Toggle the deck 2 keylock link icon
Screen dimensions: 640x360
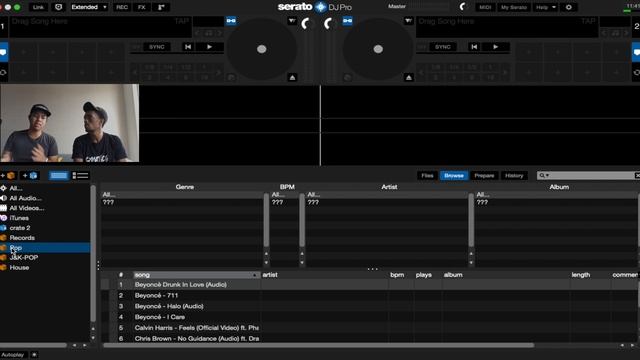[x=347, y=21]
